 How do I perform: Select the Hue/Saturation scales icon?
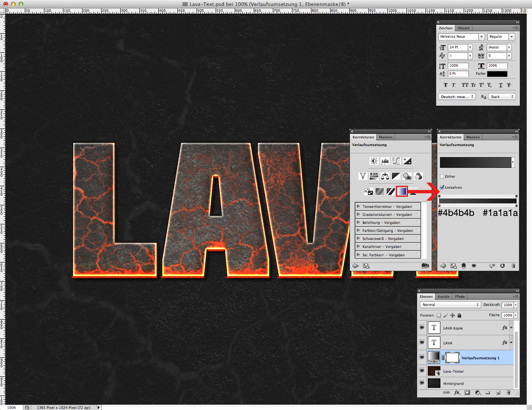tap(385, 176)
